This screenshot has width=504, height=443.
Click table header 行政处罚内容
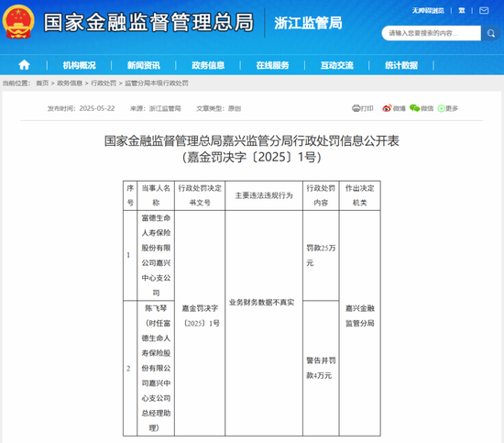(x=321, y=195)
